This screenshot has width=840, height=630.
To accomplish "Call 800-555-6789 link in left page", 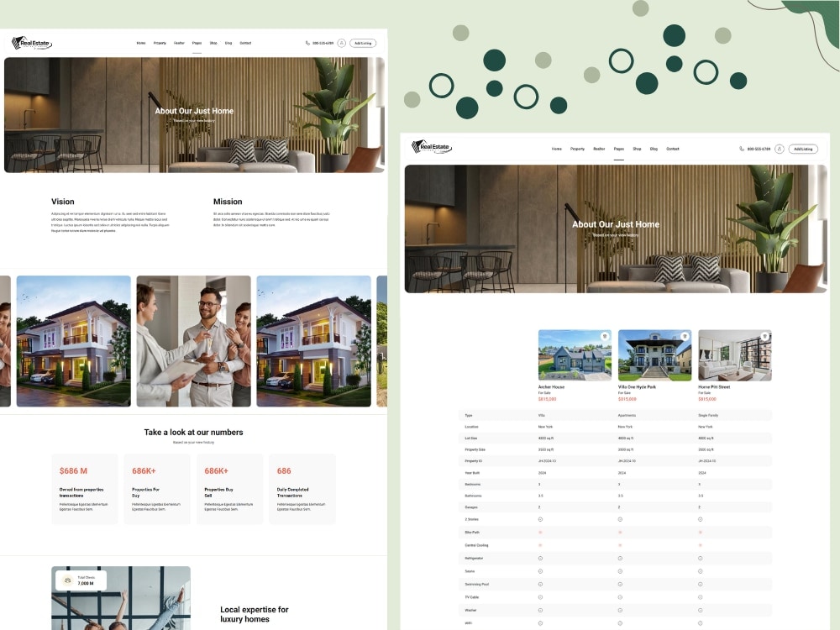I will pos(323,43).
